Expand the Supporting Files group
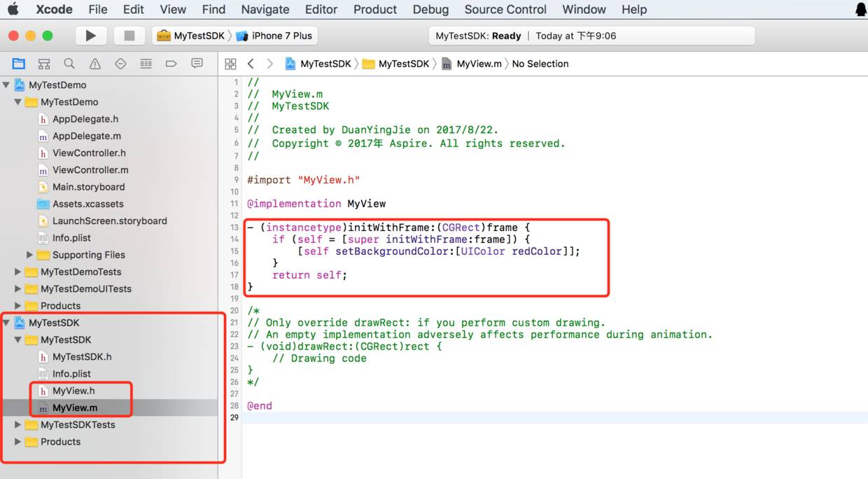 (x=29, y=255)
